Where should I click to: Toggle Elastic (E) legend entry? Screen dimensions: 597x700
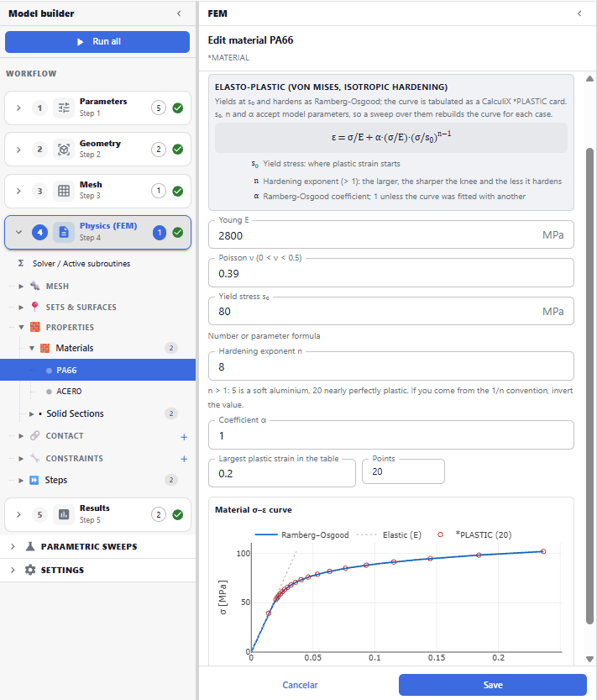(389, 534)
